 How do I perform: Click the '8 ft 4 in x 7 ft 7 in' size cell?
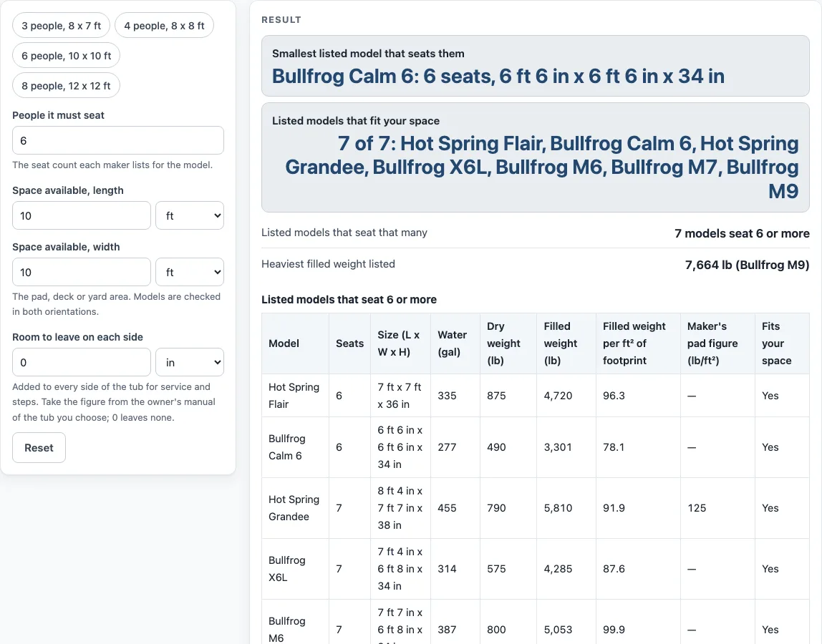coord(400,508)
